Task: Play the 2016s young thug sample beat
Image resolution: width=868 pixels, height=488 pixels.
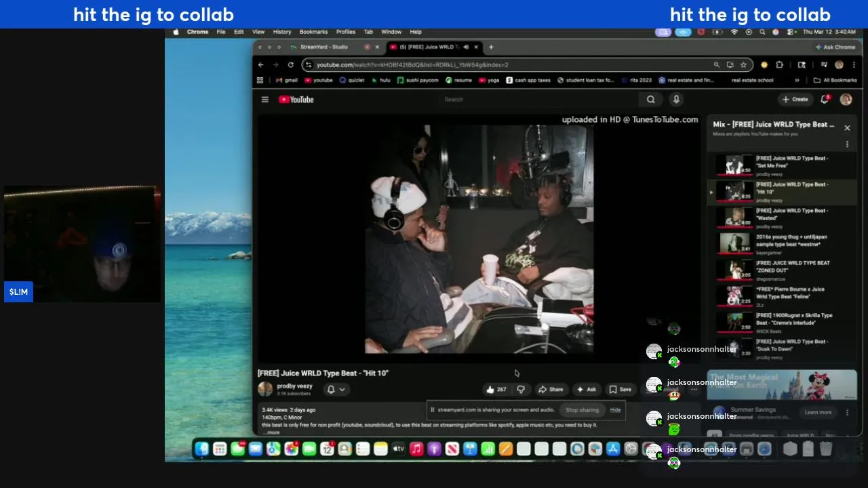Action: click(x=781, y=244)
